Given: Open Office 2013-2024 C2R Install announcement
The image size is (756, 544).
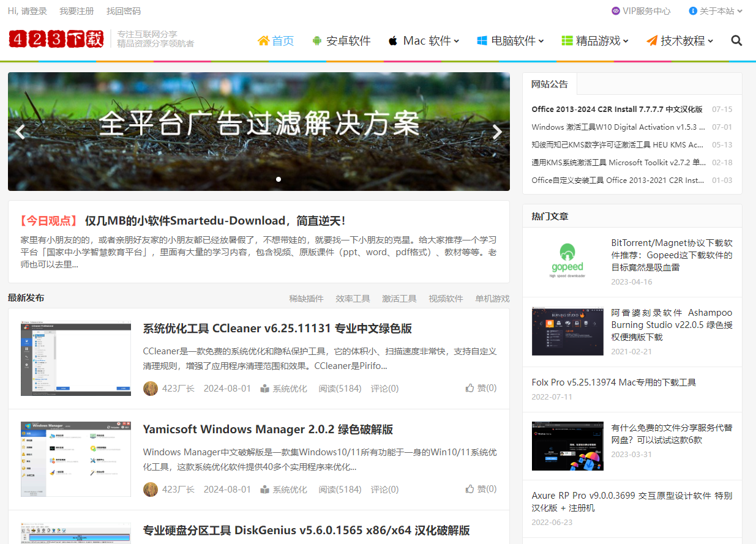Looking at the screenshot, I should click(617, 110).
